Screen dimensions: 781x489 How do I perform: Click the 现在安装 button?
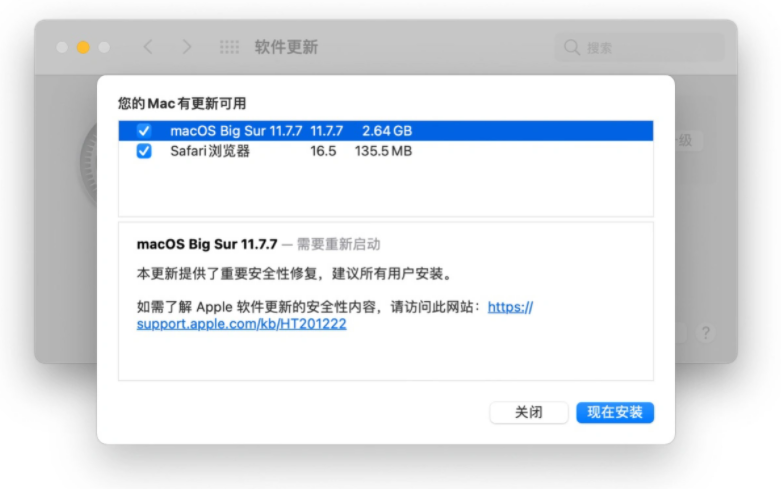615,412
